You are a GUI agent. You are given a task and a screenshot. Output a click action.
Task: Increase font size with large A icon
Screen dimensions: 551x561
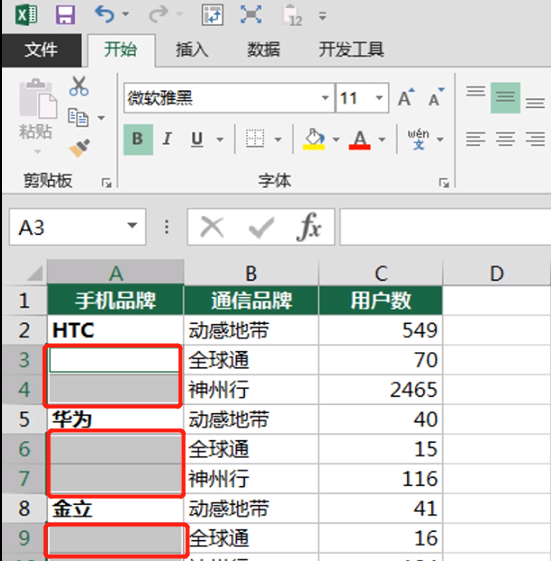pos(406,97)
